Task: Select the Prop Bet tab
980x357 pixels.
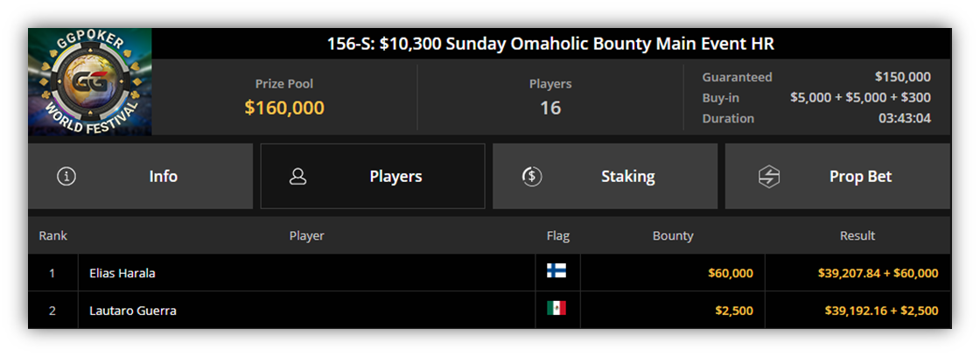Action: coord(837,176)
